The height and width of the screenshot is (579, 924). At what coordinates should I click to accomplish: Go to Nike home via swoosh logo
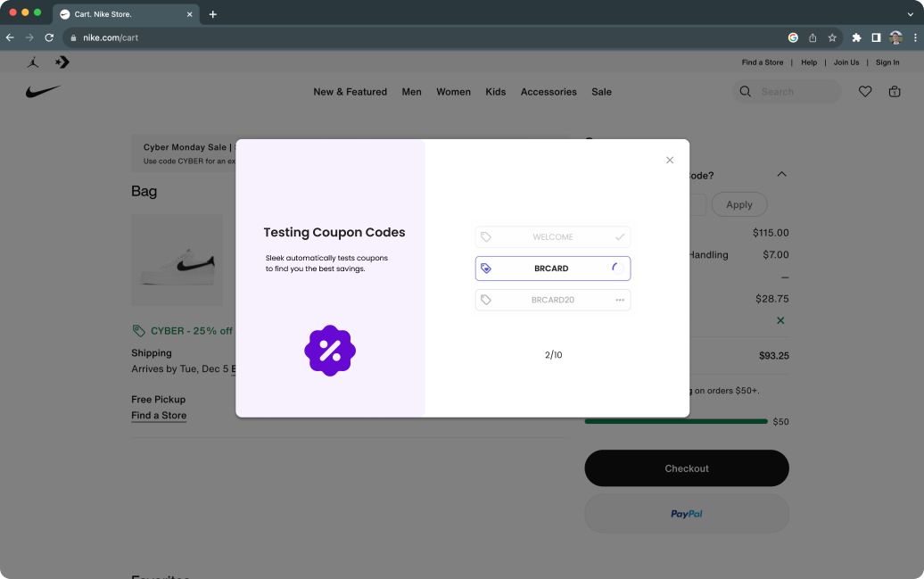[43, 91]
